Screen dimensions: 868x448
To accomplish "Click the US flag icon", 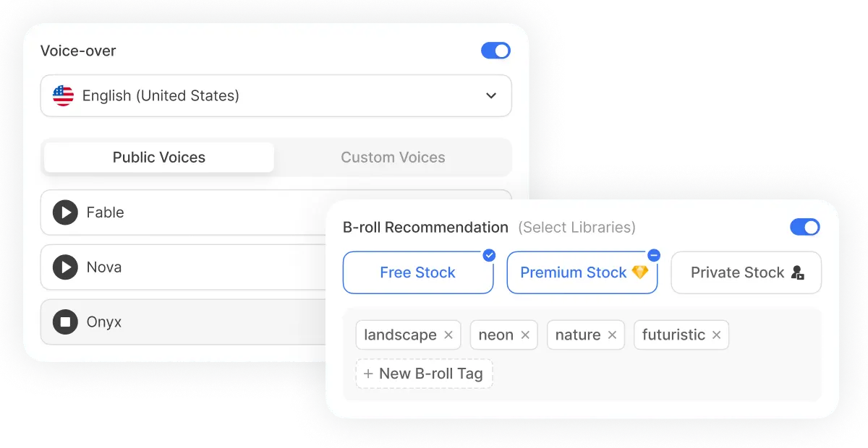I will (x=63, y=95).
